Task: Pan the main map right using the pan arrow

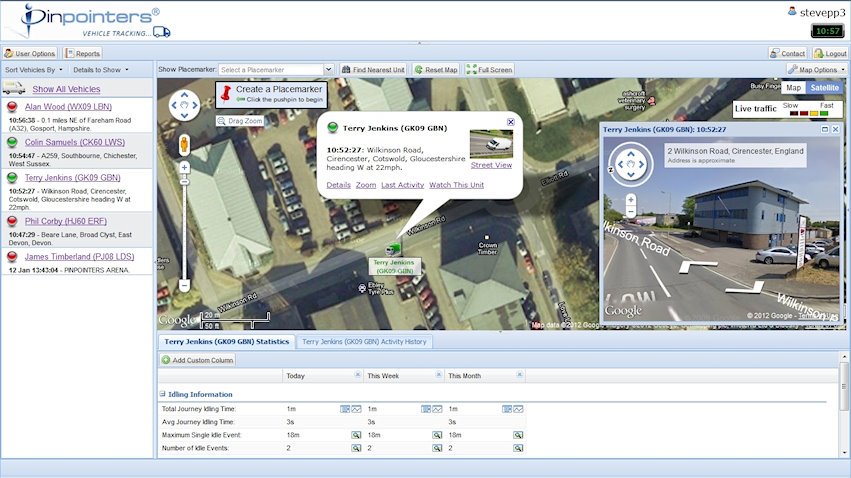Action: pyautogui.click(x=195, y=105)
